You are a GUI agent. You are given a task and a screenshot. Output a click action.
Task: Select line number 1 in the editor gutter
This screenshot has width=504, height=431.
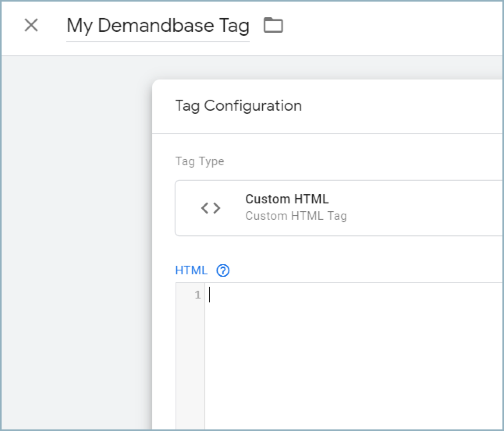pos(198,295)
